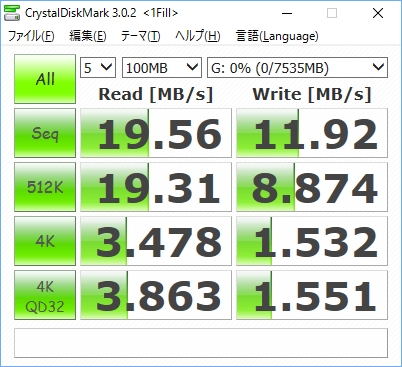
Task: Click the CrystalDiskMark title bar icon
Action: click(x=12, y=13)
